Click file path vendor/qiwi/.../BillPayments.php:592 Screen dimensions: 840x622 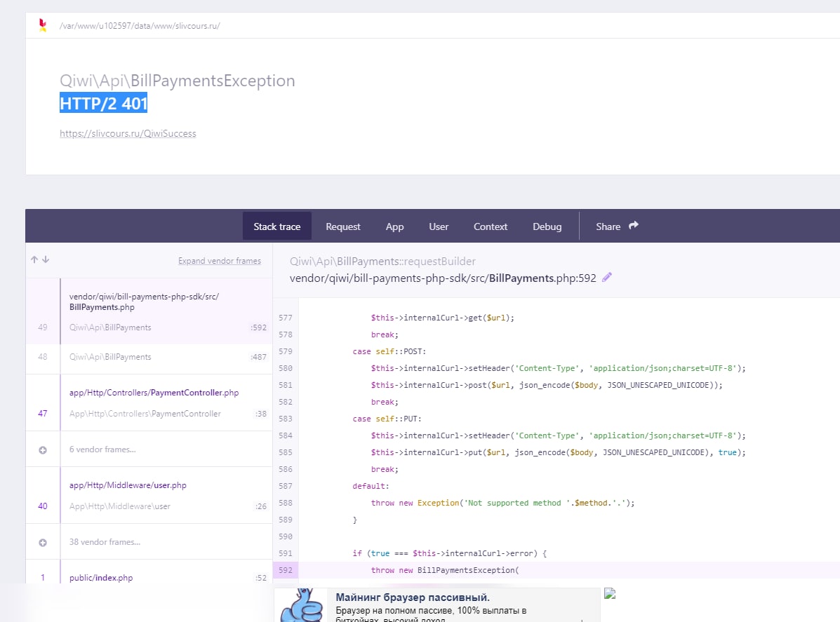click(443, 278)
